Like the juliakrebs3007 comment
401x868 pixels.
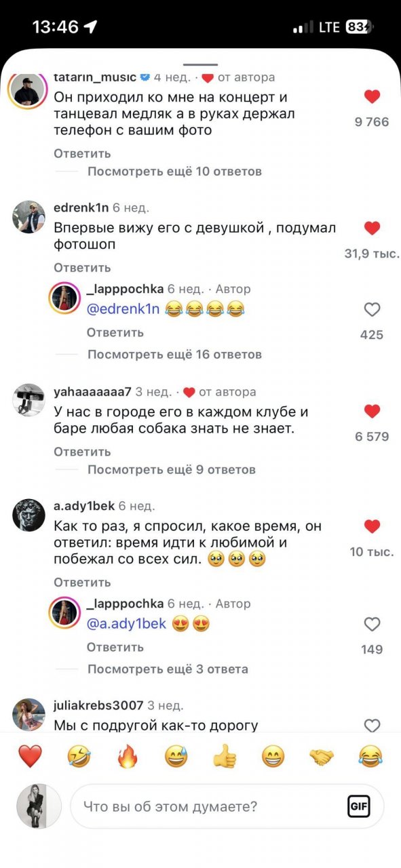click(372, 726)
